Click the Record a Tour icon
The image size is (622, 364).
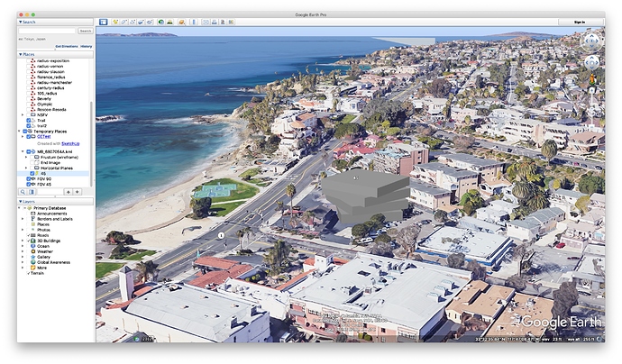[x=150, y=22]
